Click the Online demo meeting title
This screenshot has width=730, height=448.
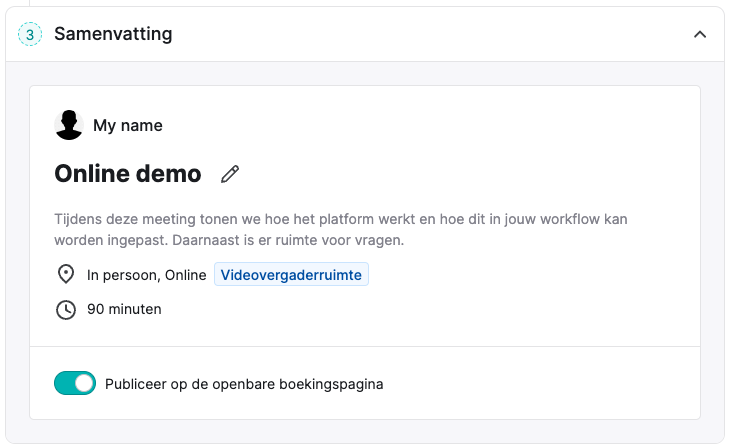128,174
